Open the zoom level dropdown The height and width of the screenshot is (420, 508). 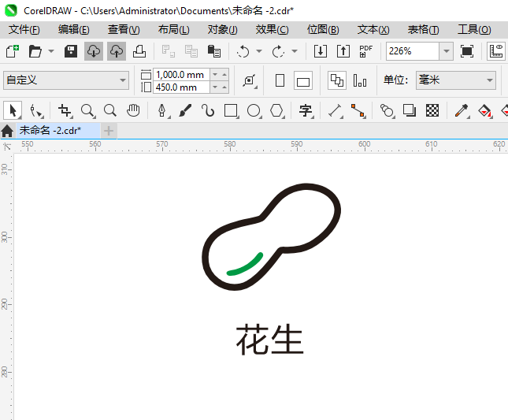click(446, 51)
